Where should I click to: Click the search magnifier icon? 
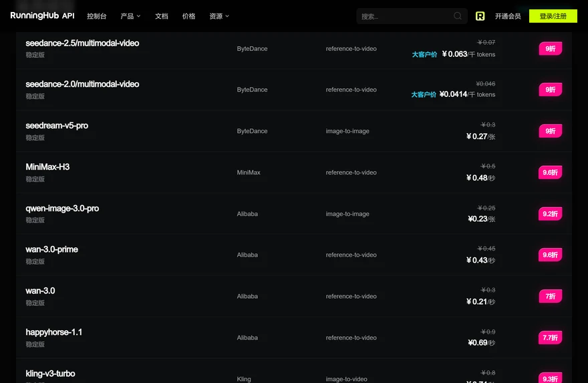click(x=458, y=16)
